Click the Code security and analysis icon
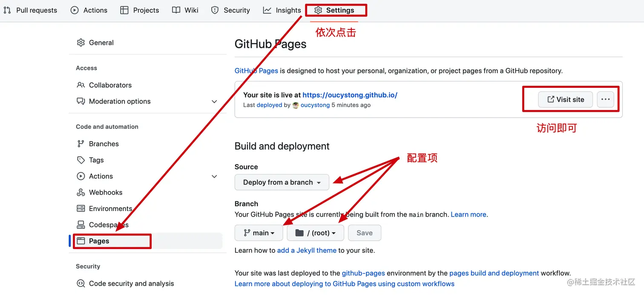The width and height of the screenshot is (644, 295). click(81, 284)
